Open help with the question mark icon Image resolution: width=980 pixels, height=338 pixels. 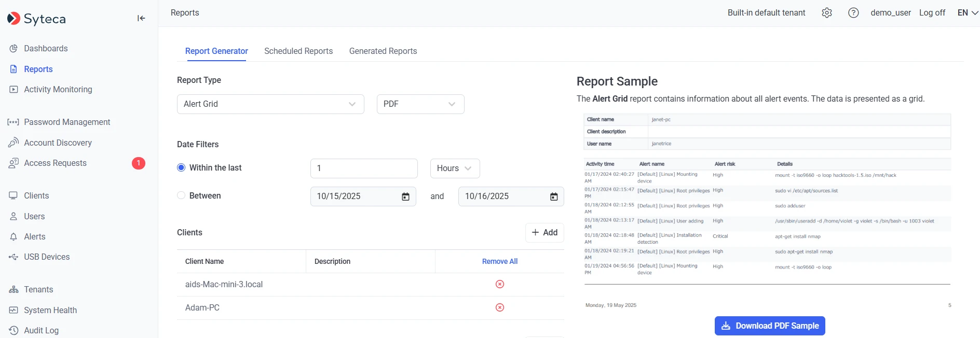tap(853, 13)
